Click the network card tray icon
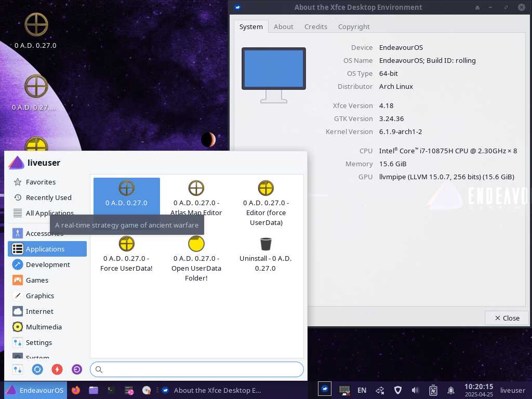The height and width of the screenshot is (399, 532). 344,390
